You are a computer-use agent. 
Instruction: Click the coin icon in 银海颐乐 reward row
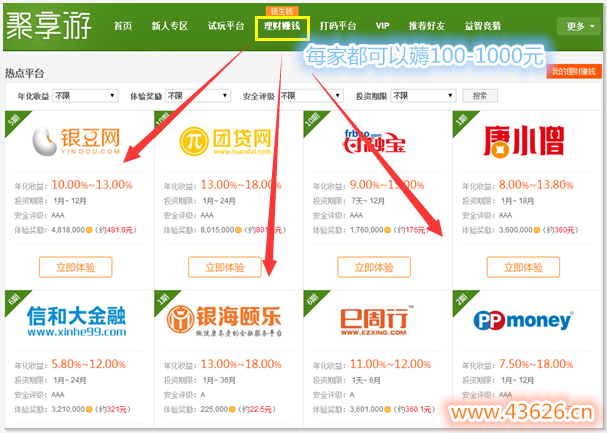point(232,409)
